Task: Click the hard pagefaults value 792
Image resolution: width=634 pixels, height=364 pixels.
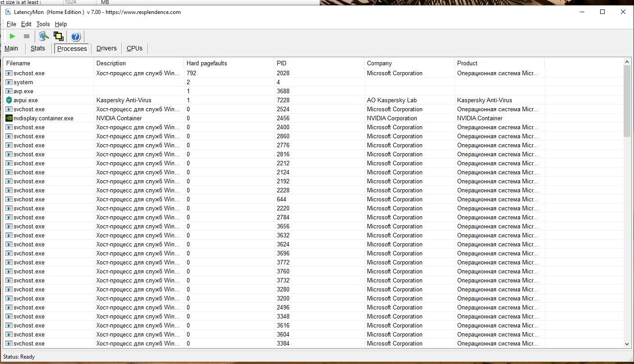Action: coord(191,73)
